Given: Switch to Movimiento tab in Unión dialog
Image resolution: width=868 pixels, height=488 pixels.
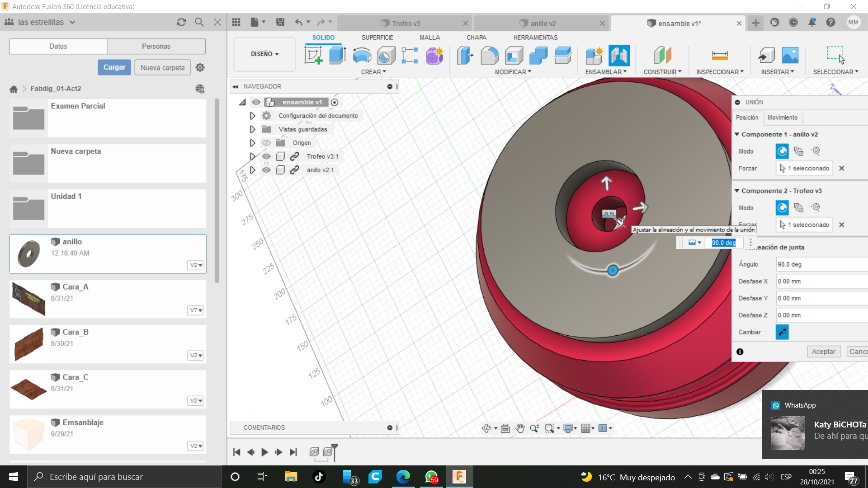Looking at the screenshot, I should pyautogui.click(x=782, y=117).
